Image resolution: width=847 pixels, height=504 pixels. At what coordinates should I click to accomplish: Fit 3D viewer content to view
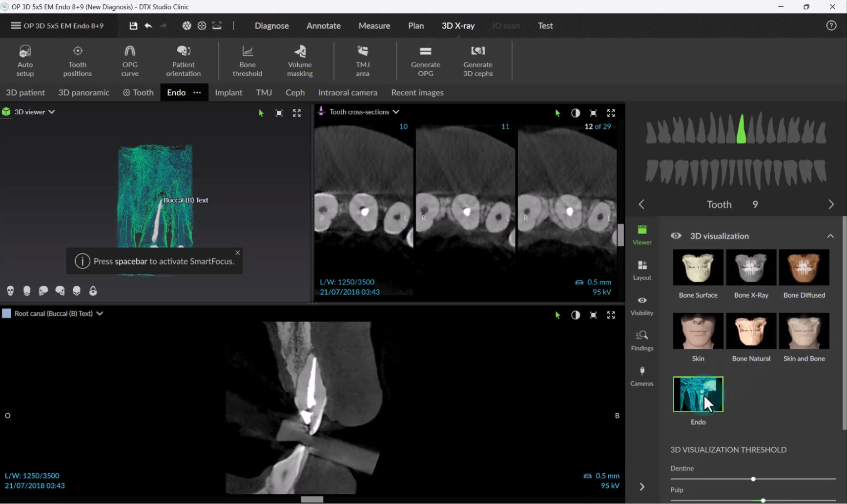pyautogui.click(x=279, y=113)
